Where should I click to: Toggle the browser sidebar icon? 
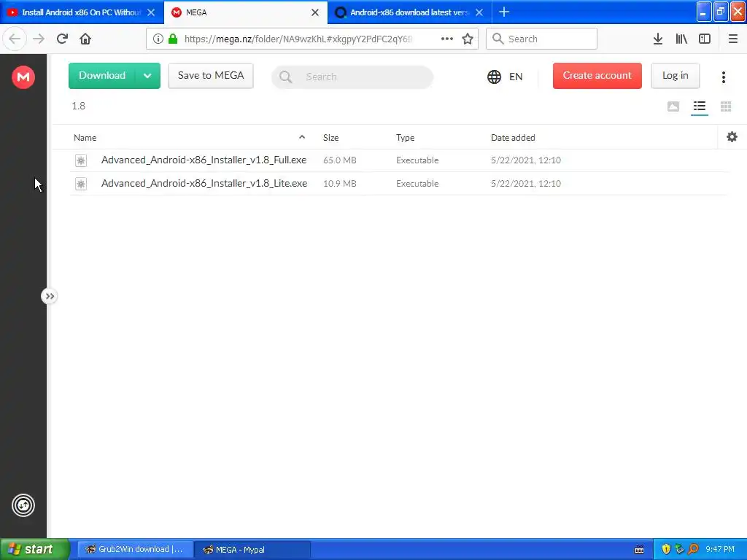pos(705,39)
